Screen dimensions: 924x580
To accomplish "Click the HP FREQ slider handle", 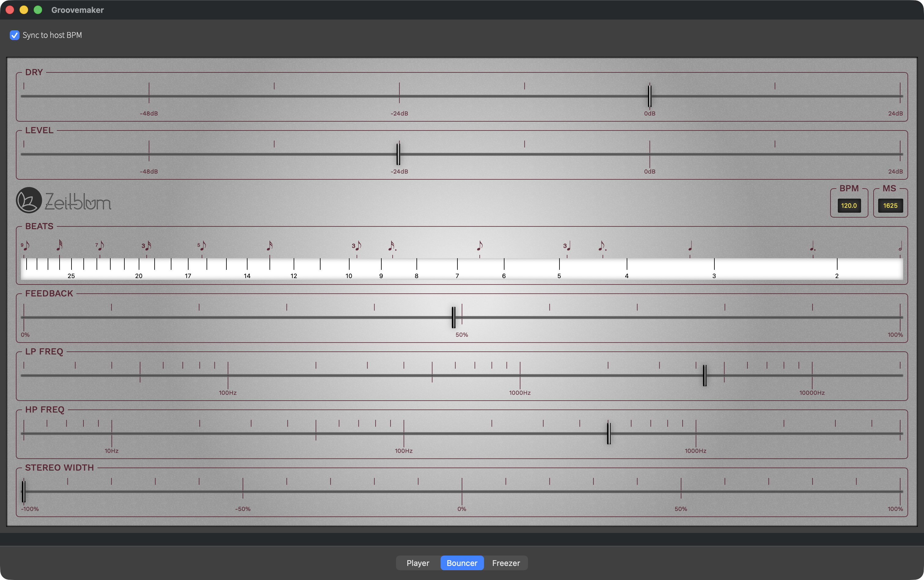I will pos(609,433).
